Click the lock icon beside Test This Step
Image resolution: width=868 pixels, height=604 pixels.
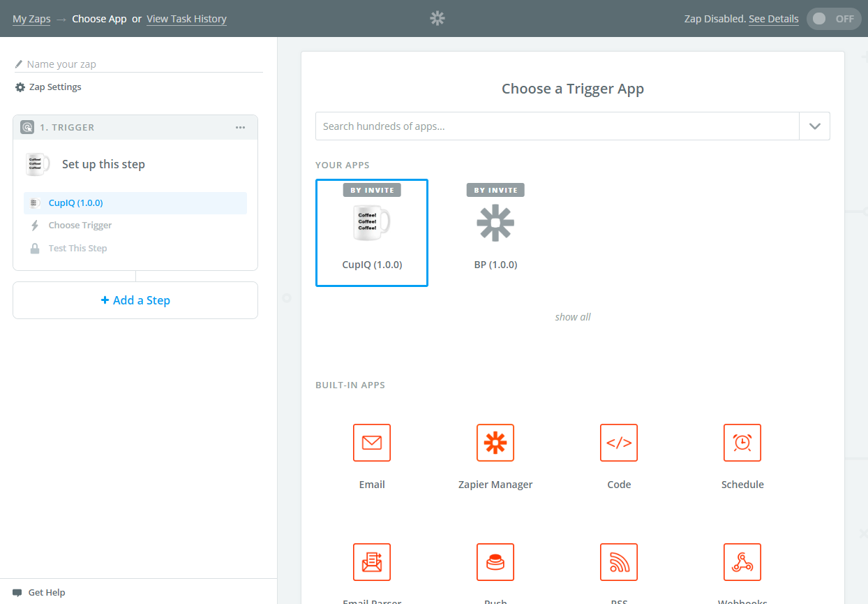pyautogui.click(x=35, y=249)
